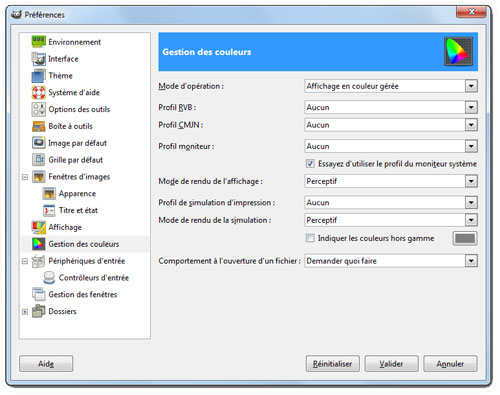Image resolution: width=500 pixels, height=395 pixels.
Task: Collapse the Périphériques d'entrée tree node
Action: tap(25, 261)
